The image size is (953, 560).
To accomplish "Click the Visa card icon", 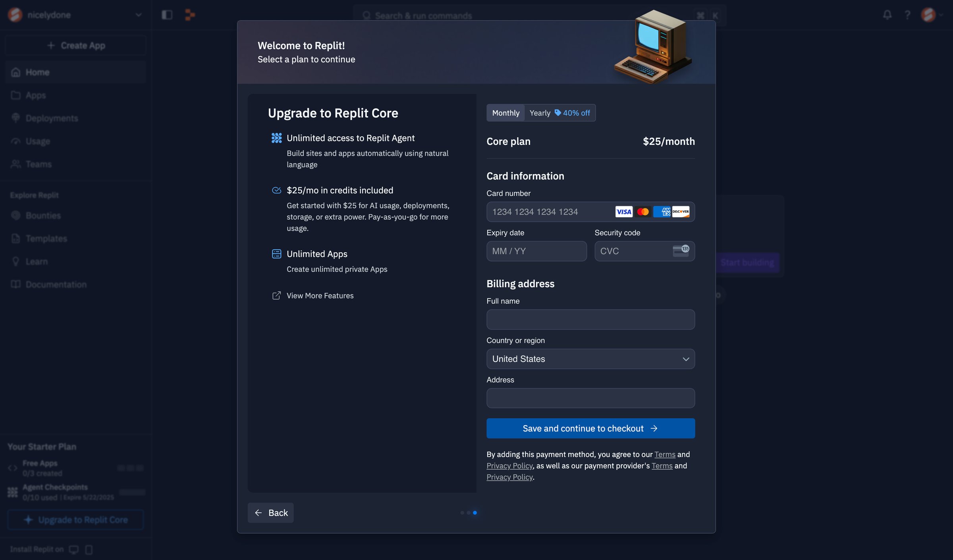I will [623, 212].
